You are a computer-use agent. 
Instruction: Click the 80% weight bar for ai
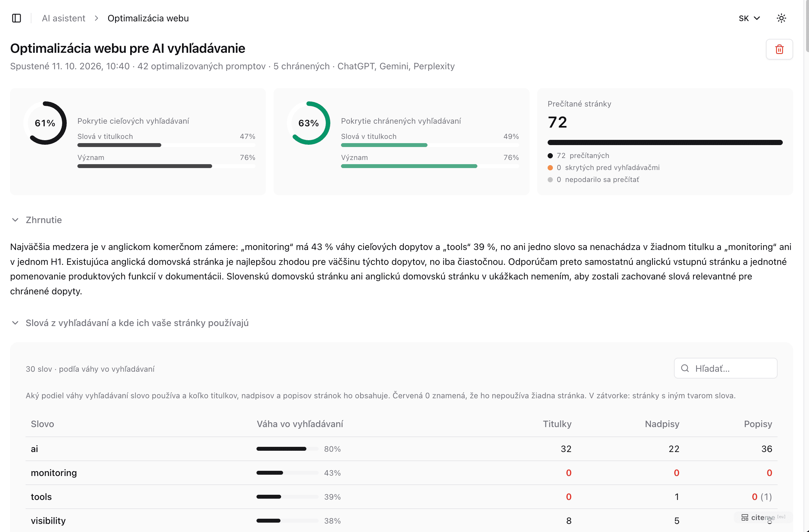click(x=287, y=449)
